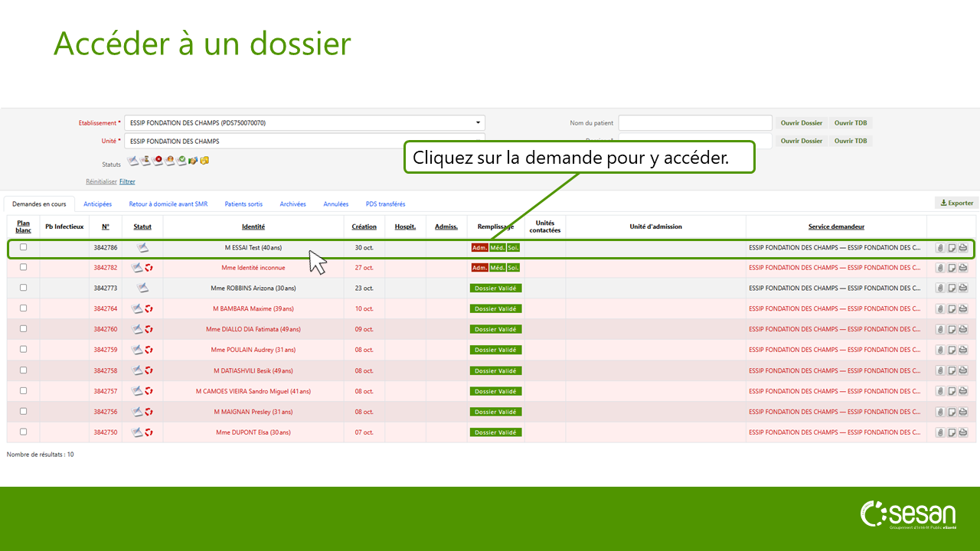The height and width of the screenshot is (551, 980).
Task: Sort the table by the Création column
Action: pyautogui.click(x=364, y=227)
